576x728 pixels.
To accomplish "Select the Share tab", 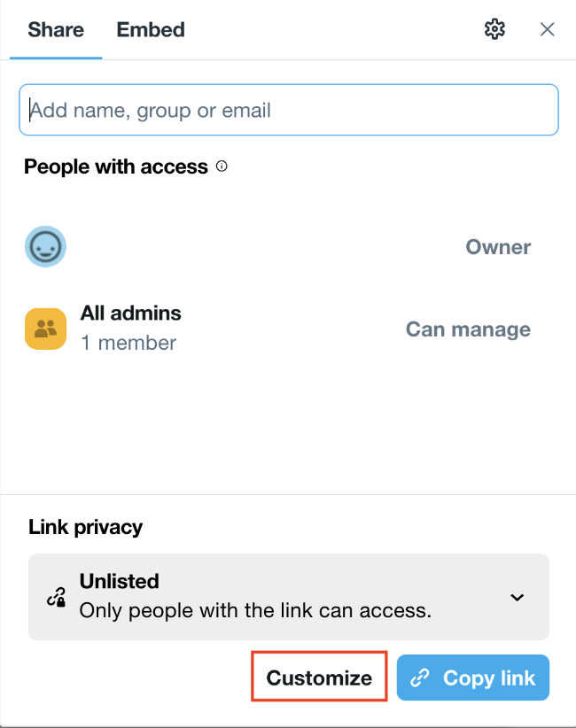I will point(56,29).
